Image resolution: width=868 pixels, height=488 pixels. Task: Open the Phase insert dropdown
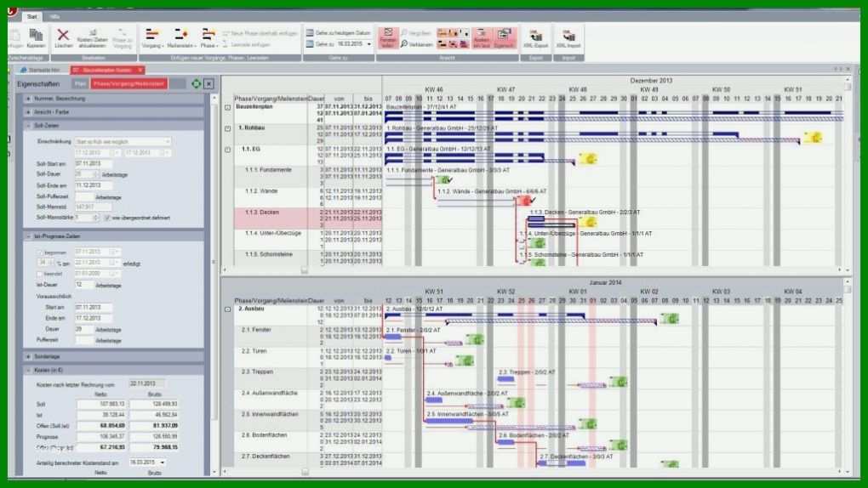click(x=208, y=38)
